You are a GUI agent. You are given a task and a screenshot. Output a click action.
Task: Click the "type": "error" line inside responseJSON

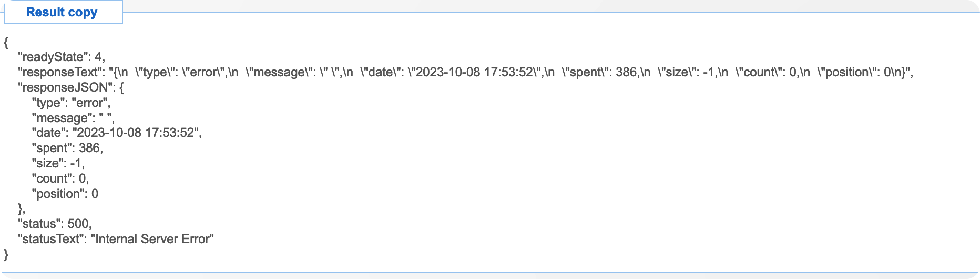[x=71, y=103]
